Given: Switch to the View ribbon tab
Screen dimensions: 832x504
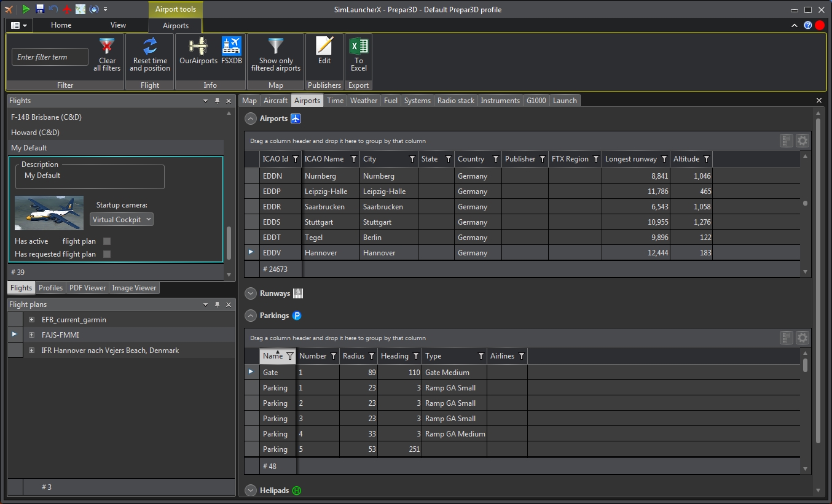Looking at the screenshot, I should 118,25.
